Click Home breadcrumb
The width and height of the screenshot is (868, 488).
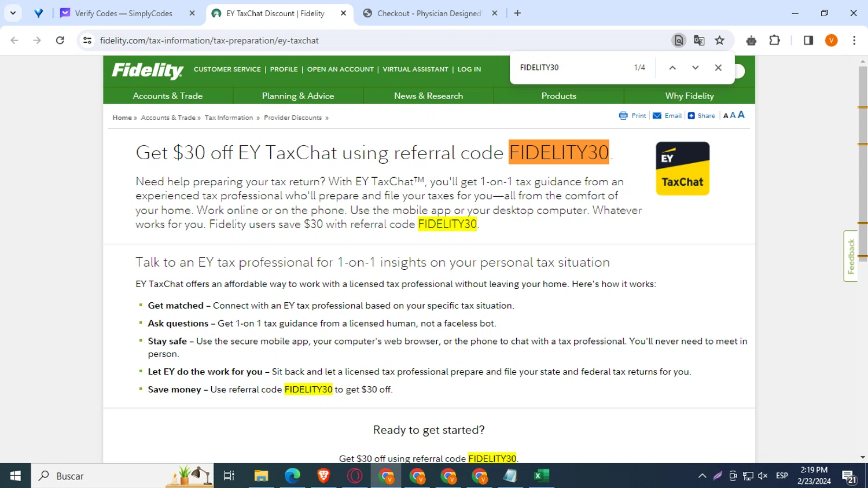point(122,118)
